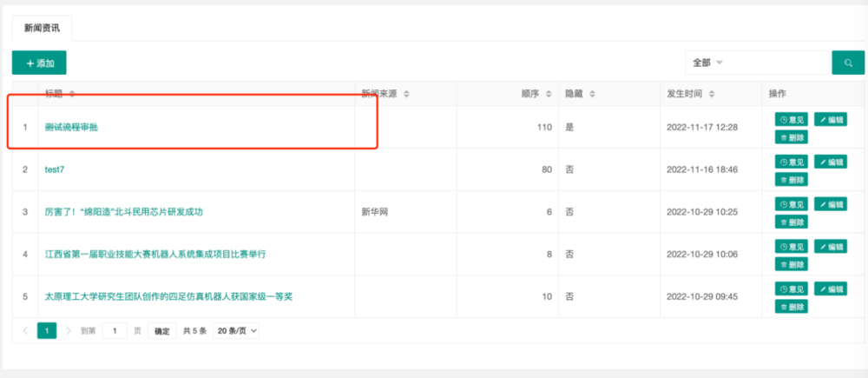Edit the test7 row entry

(831, 162)
